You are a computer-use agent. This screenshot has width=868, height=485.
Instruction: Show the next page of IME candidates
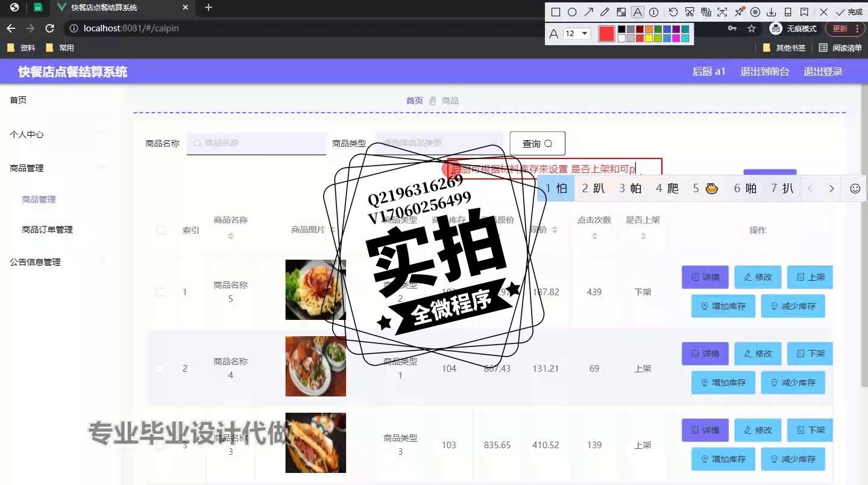(831, 189)
